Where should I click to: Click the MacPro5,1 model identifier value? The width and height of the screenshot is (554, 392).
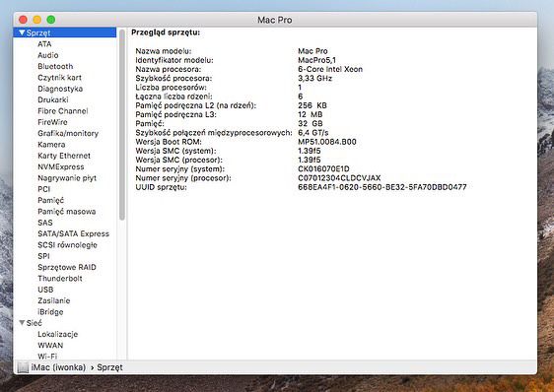(317, 60)
